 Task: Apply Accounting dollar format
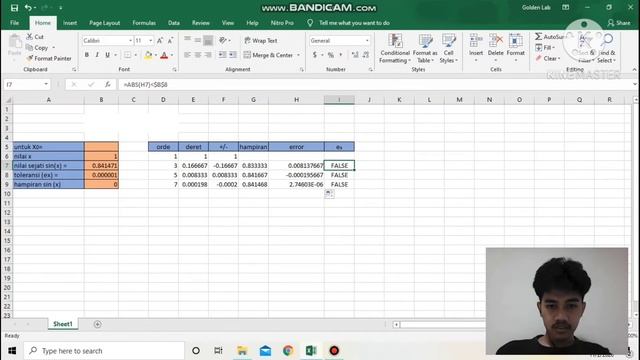[x=314, y=55]
